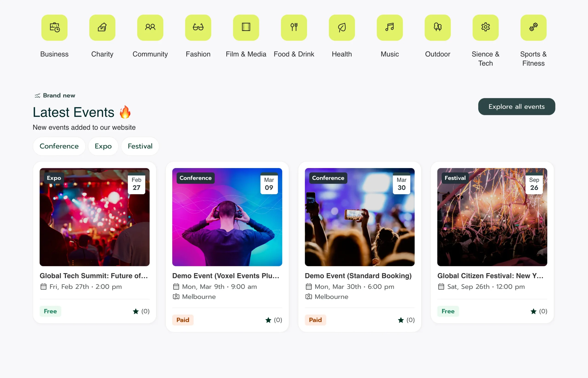The height and width of the screenshot is (378, 588).
Task: Click the star rating on Global Tech Summit card
Action: [x=141, y=311]
